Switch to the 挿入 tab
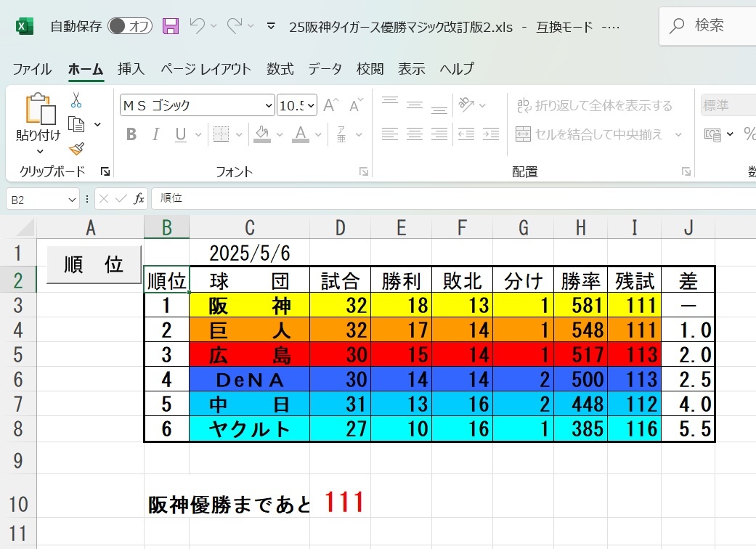 coord(131,69)
